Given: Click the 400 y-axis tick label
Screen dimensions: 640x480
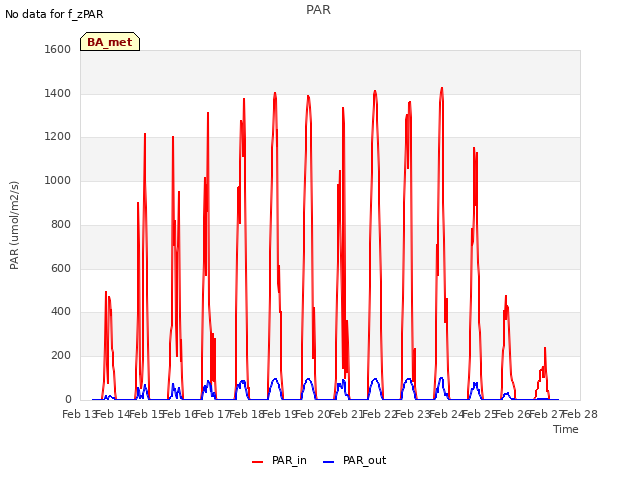Looking at the screenshot, I should [x=61, y=312].
